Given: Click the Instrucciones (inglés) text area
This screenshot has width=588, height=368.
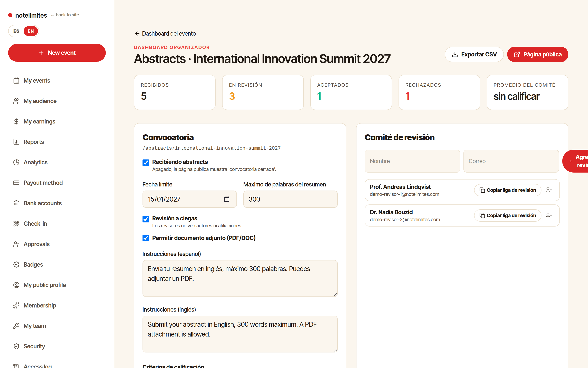Looking at the screenshot, I should pyautogui.click(x=240, y=334).
